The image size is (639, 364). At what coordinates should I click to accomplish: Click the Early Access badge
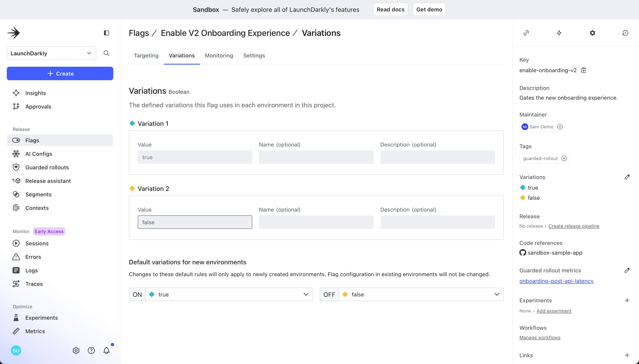[x=49, y=231]
